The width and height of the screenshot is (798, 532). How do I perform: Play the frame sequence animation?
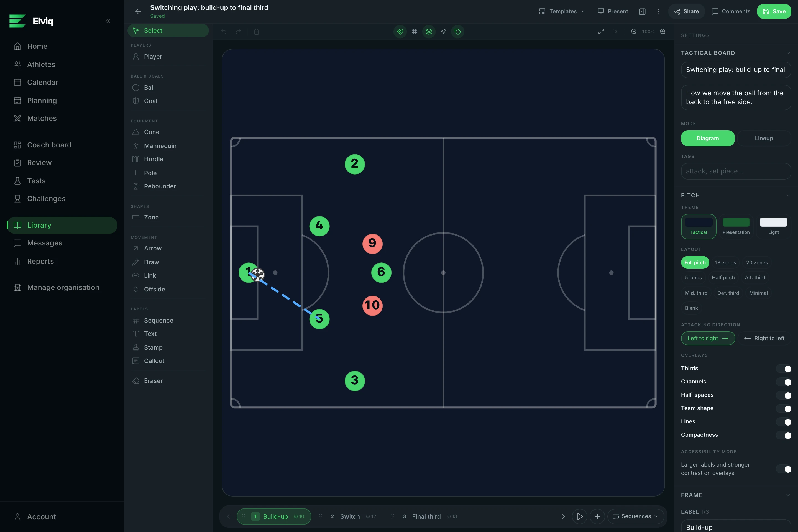click(x=579, y=516)
